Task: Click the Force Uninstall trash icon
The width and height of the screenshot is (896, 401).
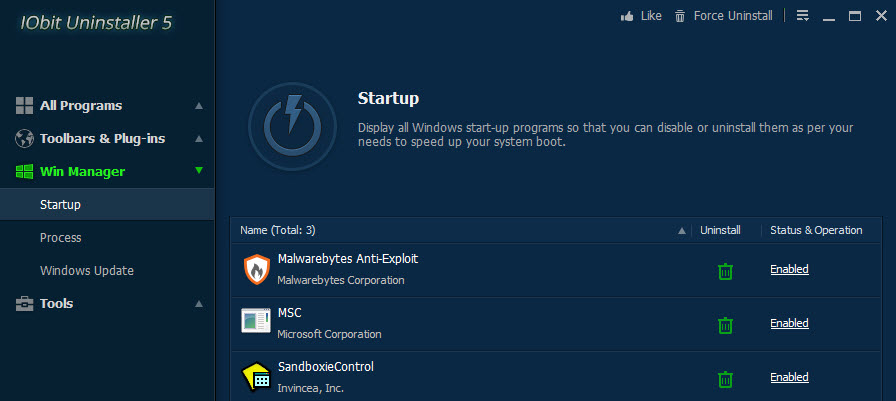Action: (x=680, y=16)
